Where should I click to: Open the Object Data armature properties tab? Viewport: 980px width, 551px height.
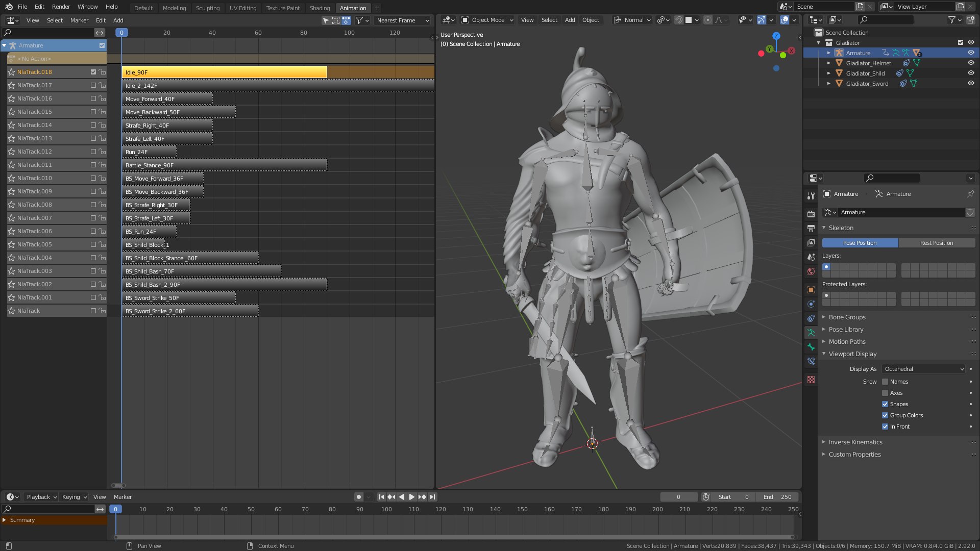811,333
